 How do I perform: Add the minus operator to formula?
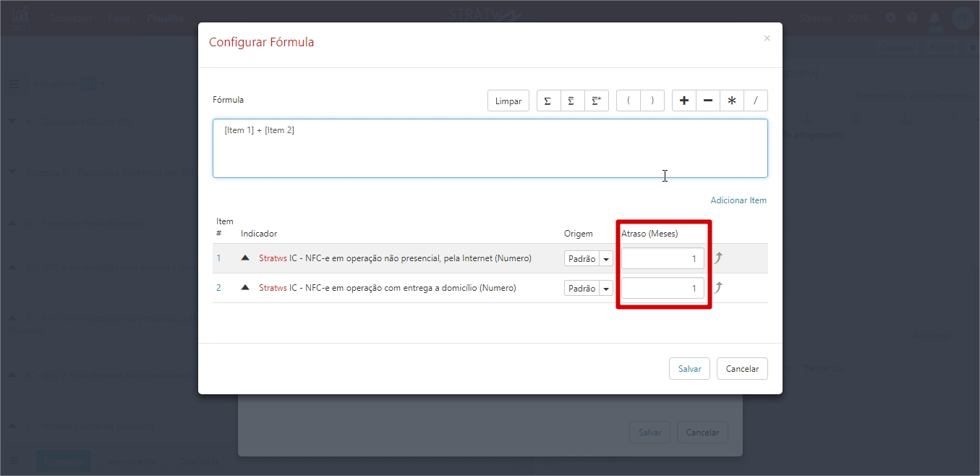pyautogui.click(x=708, y=101)
